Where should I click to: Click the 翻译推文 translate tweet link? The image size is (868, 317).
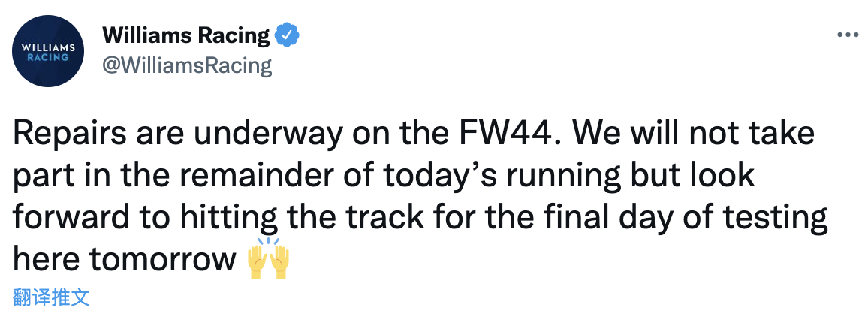click(x=52, y=297)
